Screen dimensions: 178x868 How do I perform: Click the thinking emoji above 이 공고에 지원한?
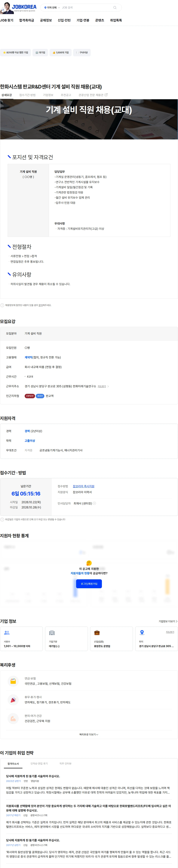point(89,563)
